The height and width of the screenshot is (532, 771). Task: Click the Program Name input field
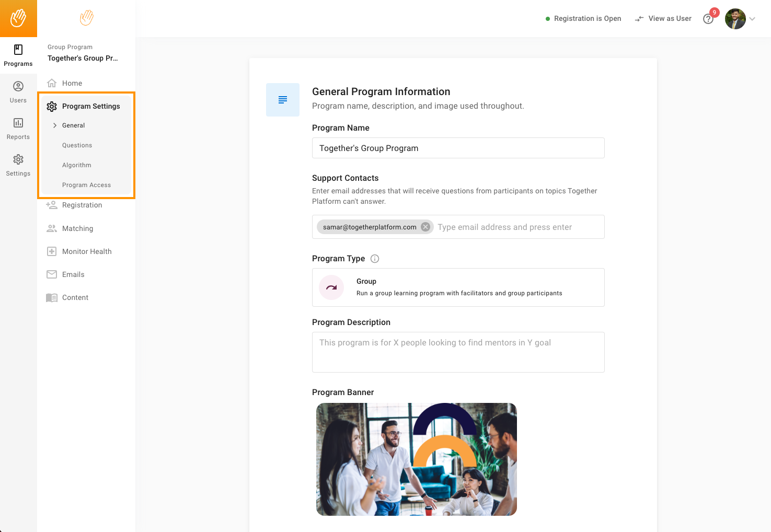tap(458, 148)
